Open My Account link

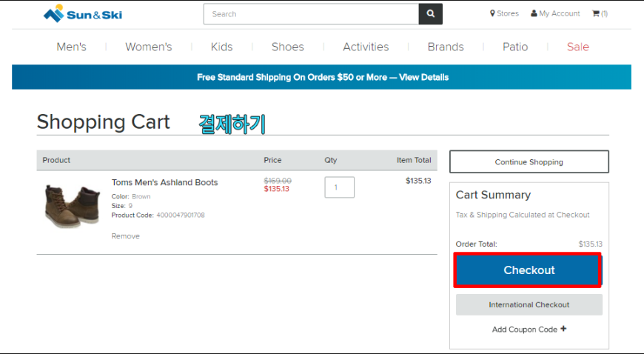pos(555,13)
